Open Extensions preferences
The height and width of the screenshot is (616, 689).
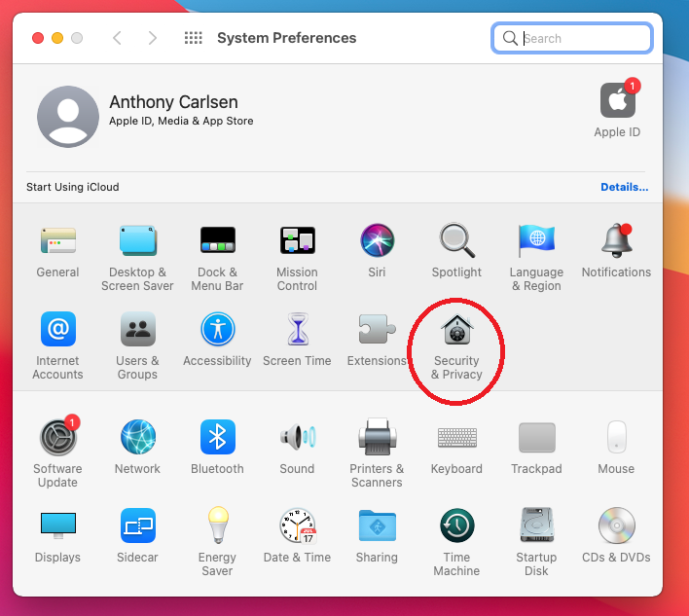click(377, 329)
